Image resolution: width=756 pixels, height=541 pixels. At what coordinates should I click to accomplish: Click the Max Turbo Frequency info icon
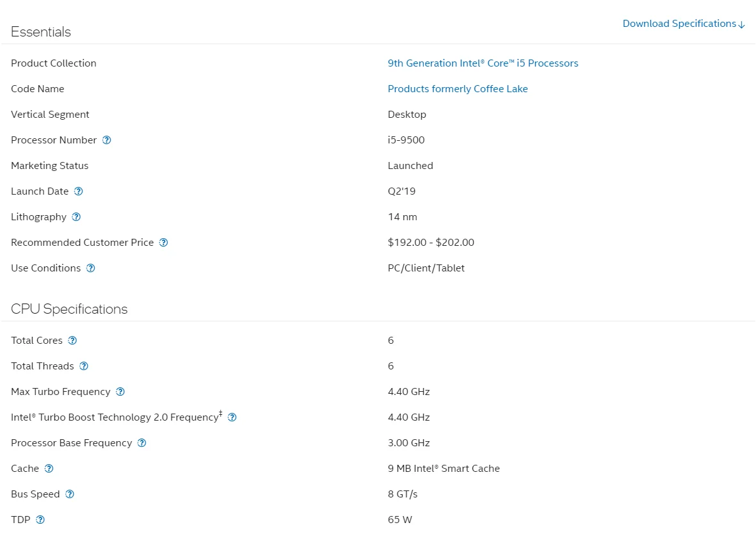[x=120, y=392]
